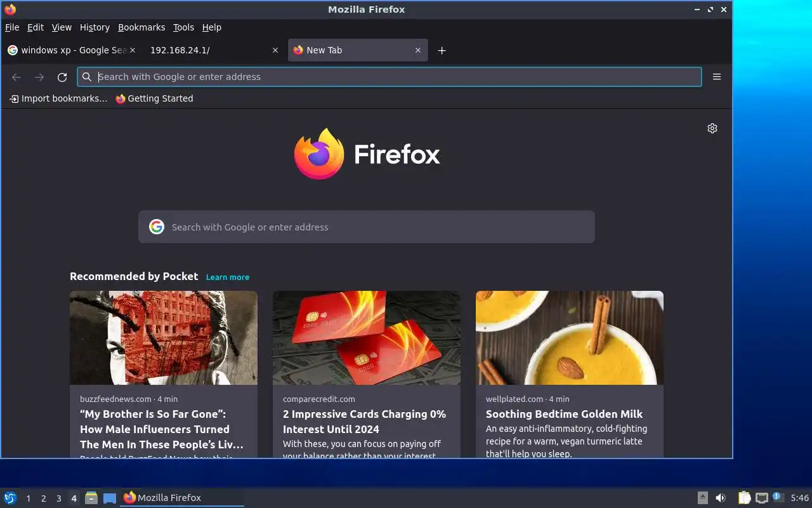Open the File menu
Screen dimensions: 812x508
coord(12,27)
